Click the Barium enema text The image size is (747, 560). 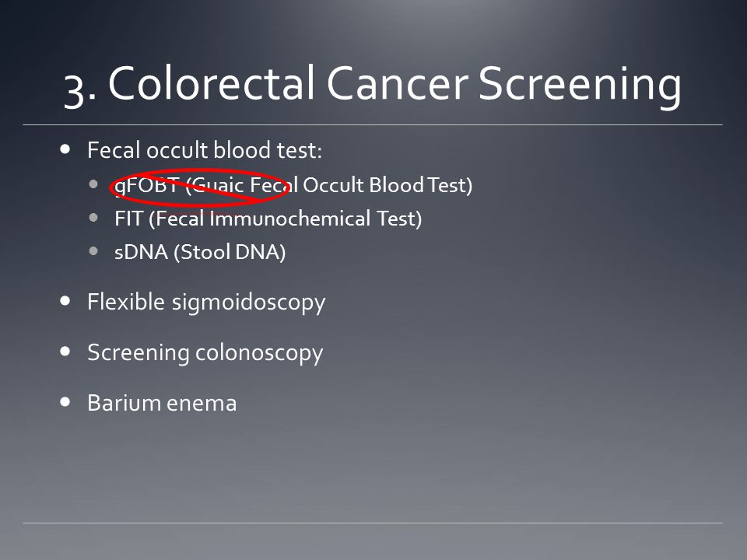coord(162,403)
